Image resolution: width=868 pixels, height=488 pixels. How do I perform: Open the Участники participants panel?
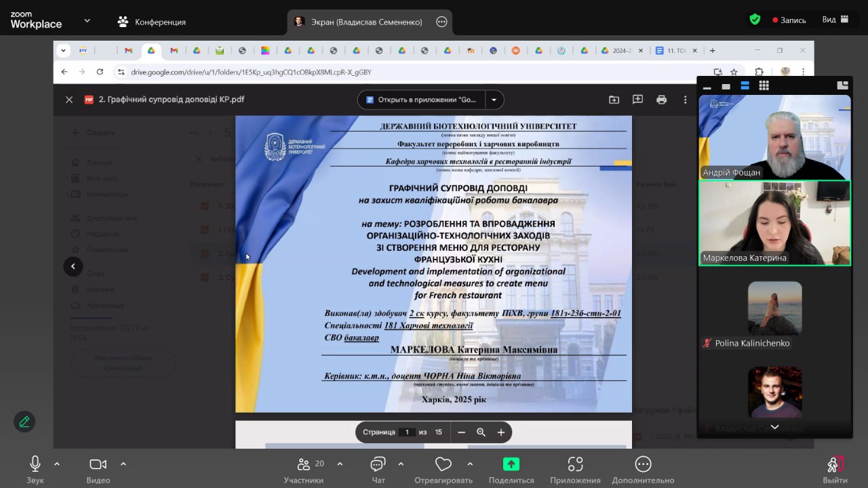(x=304, y=470)
